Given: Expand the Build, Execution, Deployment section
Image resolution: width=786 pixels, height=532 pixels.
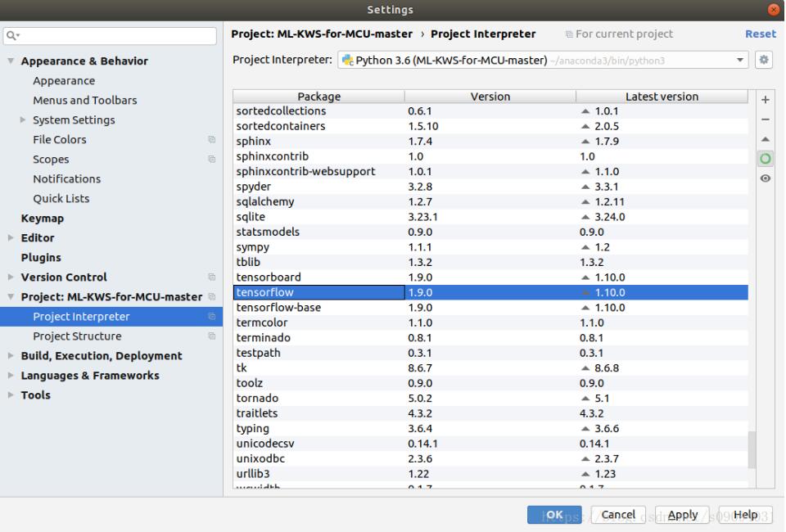Looking at the screenshot, I should point(11,356).
